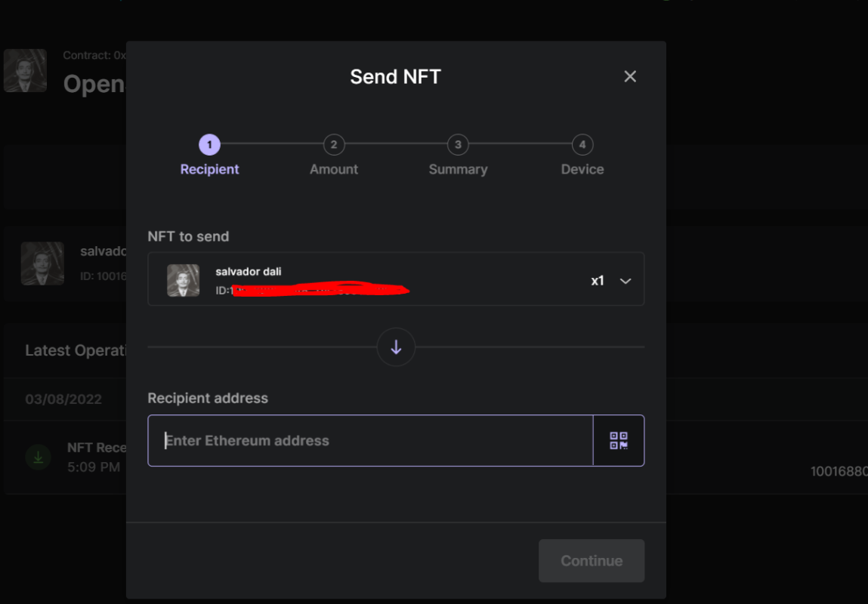This screenshot has height=604, width=868.
Task: Click the Recipient step label
Action: [209, 169]
